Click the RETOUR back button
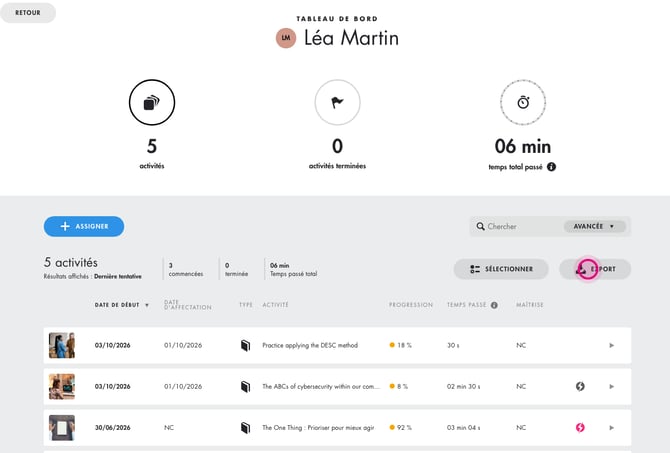 [x=28, y=13]
